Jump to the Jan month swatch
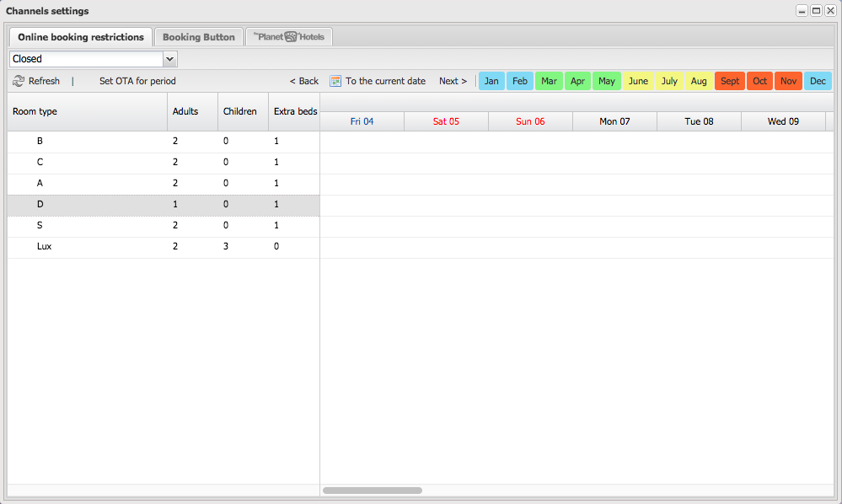Viewport: 842px width, 504px height. point(491,81)
